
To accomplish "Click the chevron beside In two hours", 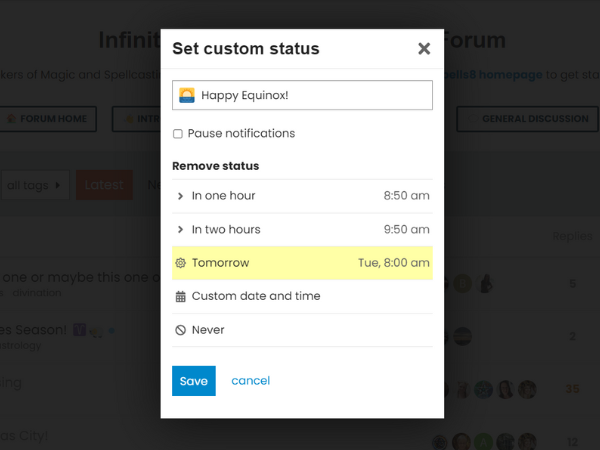I will click(180, 230).
